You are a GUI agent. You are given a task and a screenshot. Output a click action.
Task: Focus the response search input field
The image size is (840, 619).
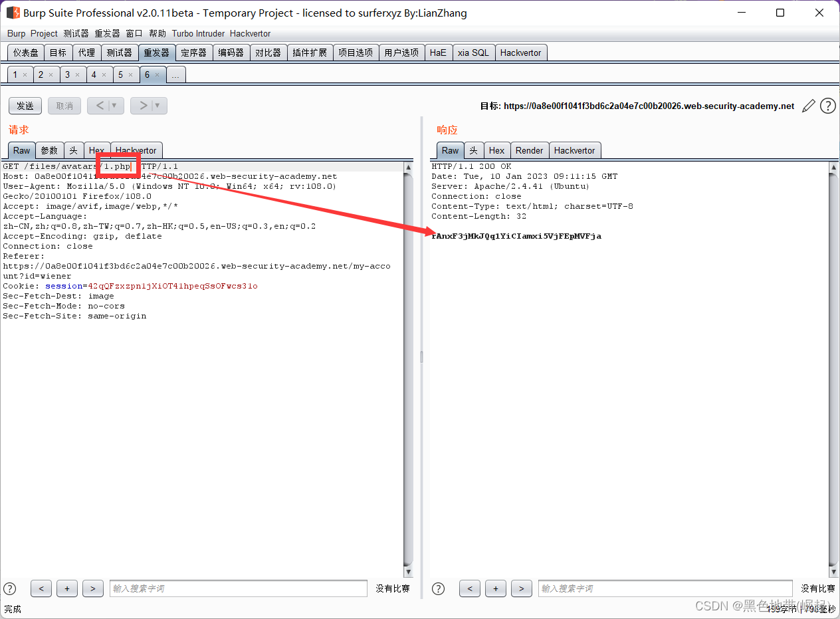pyautogui.click(x=665, y=588)
